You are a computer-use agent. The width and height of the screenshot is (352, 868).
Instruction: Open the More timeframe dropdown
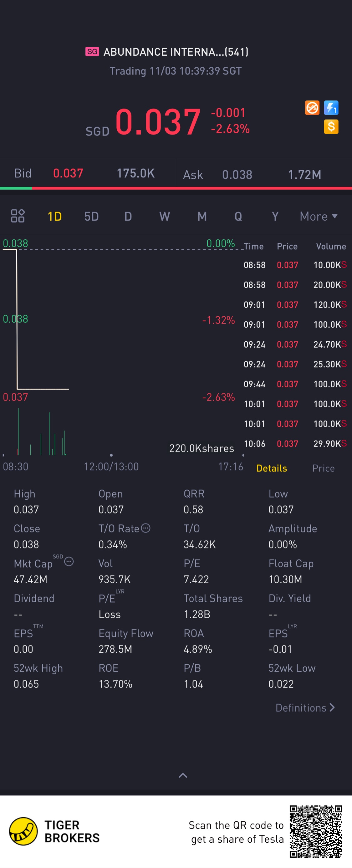click(319, 216)
